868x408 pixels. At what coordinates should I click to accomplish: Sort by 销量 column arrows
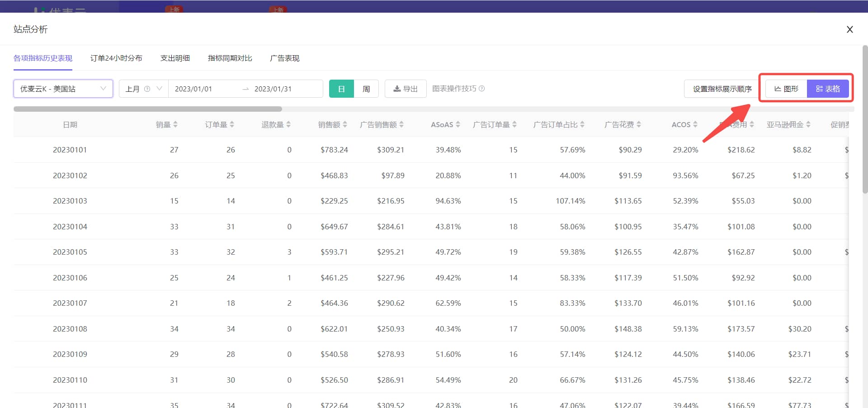click(175, 124)
